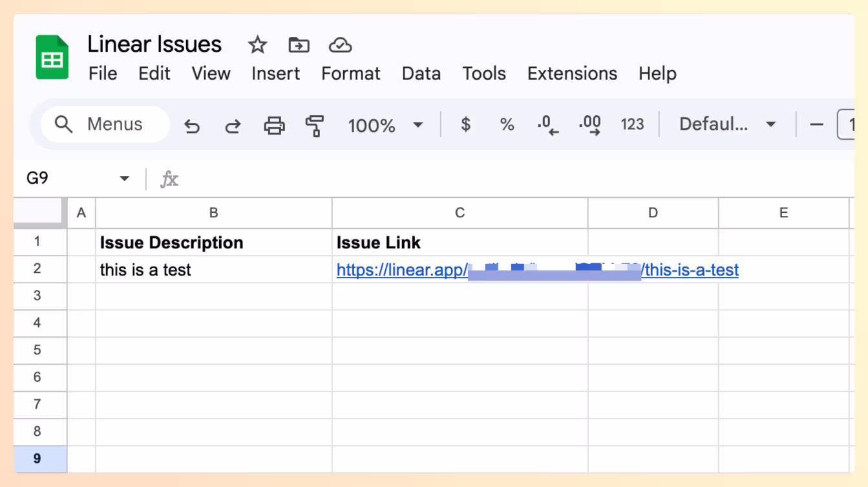
Task: Select row 3 header
Action: (x=40, y=296)
